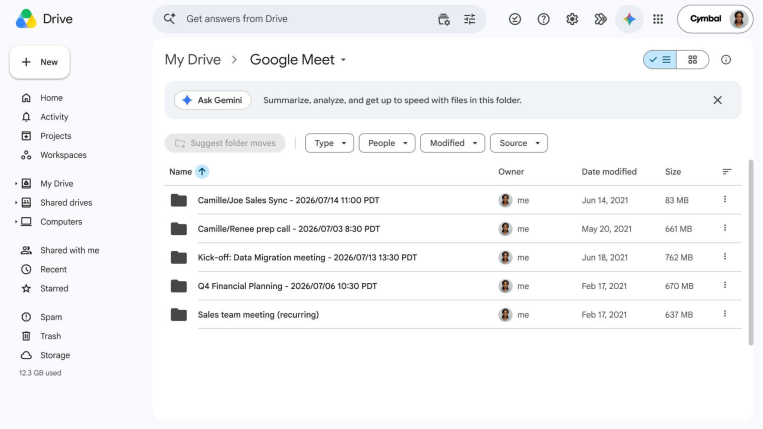Open more actions for Camille/Joe Sales Sync
Screen dimensions: 763x429
click(725, 199)
